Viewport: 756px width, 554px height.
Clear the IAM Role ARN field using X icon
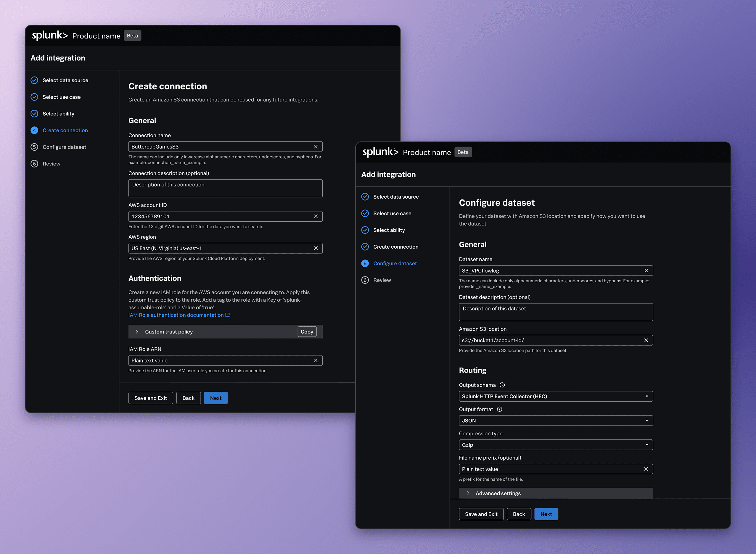[x=316, y=360]
